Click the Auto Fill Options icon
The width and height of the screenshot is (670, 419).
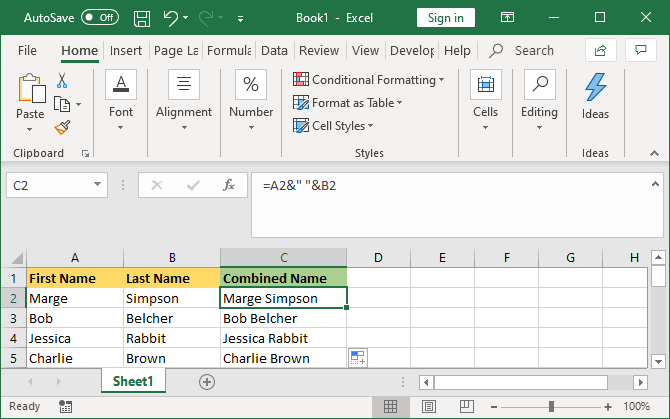(358, 357)
